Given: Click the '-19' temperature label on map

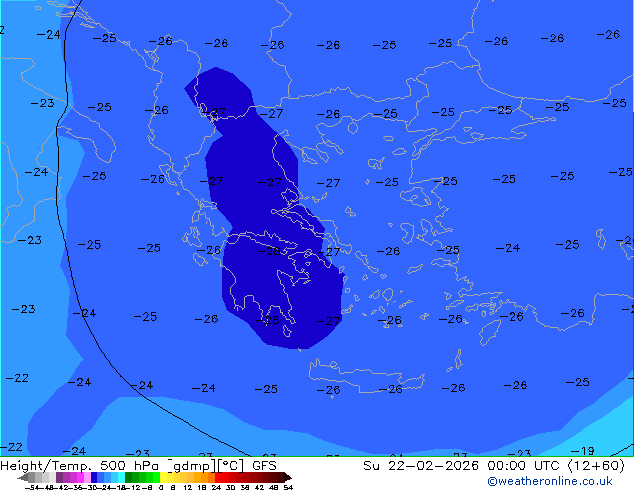Looking at the screenshot, I should pos(582,450).
